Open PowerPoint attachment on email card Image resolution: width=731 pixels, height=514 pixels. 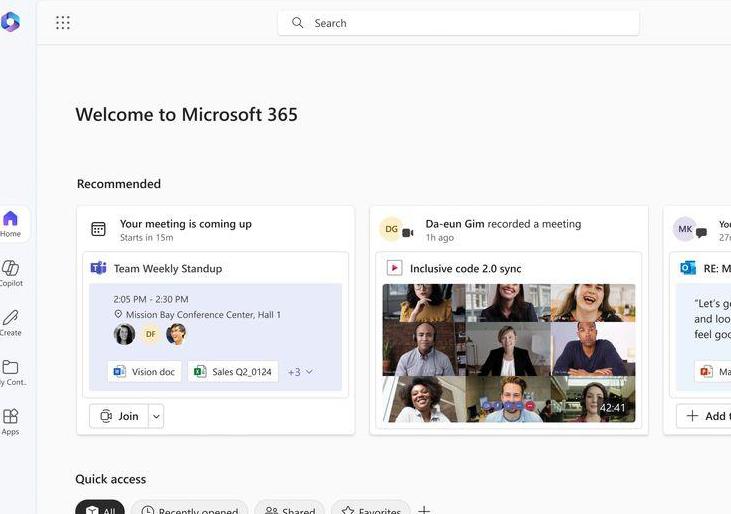(x=713, y=371)
